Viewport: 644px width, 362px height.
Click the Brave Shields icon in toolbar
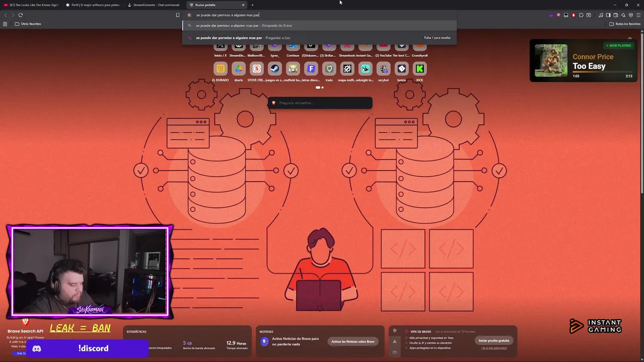coord(558,15)
